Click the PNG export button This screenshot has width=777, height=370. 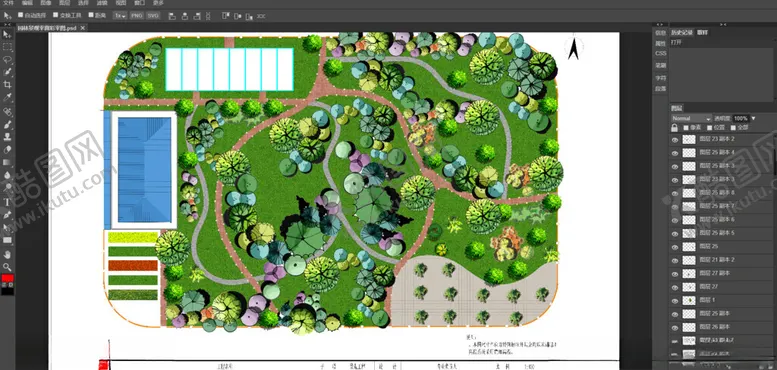tap(137, 16)
